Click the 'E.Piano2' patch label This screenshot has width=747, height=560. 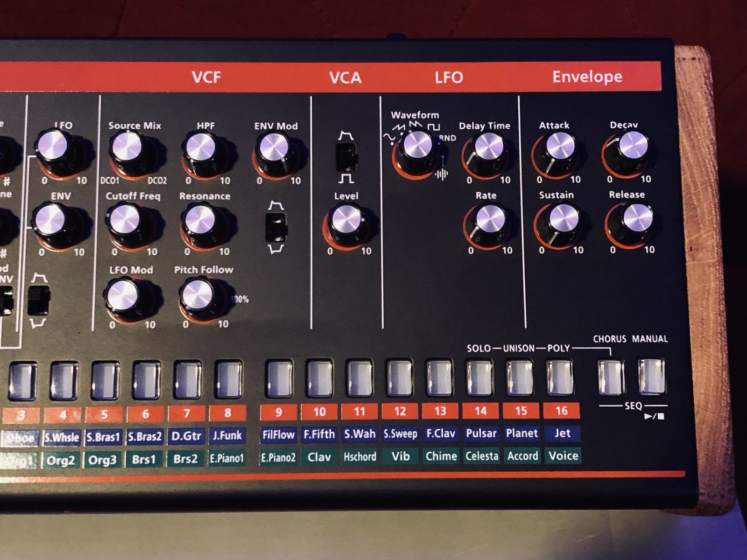tap(278, 458)
